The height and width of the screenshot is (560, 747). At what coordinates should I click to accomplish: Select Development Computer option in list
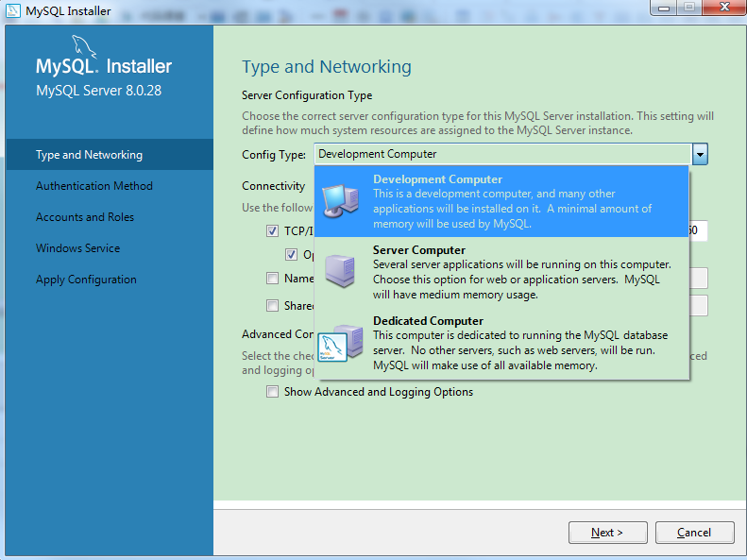[501, 201]
